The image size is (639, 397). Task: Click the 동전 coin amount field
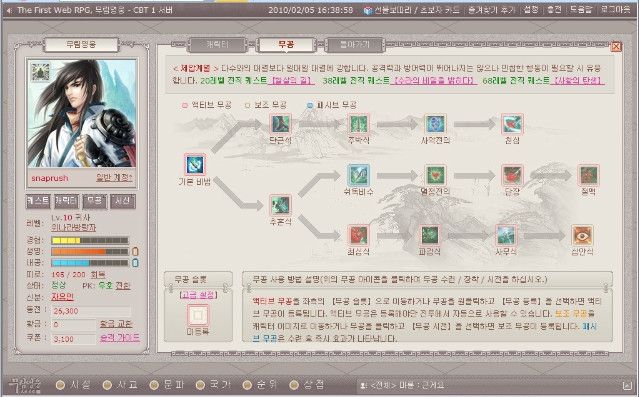90,311
